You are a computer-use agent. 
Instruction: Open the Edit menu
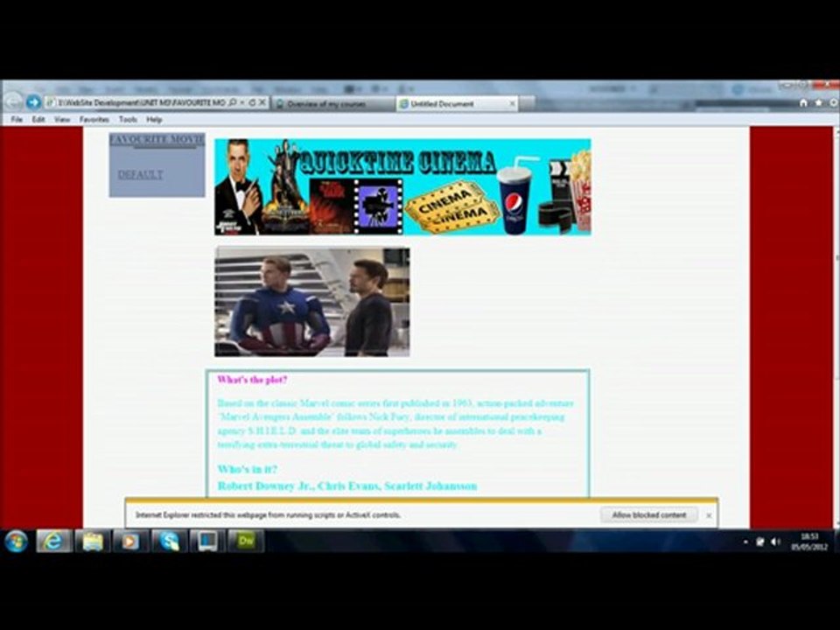click(38, 120)
